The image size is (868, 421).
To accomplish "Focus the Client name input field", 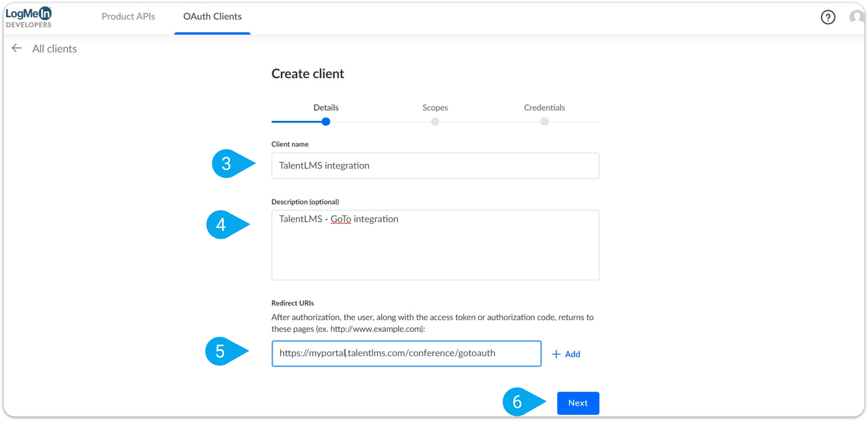I will coord(435,166).
